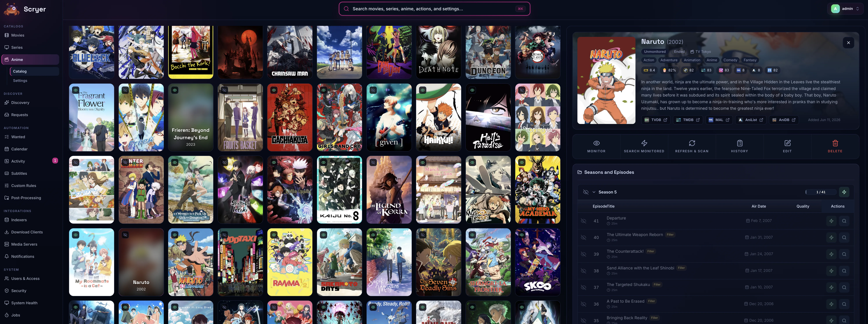This screenshot has width=868, height=324.
Task: Open the AniList external link
Action: coord(751,120)
